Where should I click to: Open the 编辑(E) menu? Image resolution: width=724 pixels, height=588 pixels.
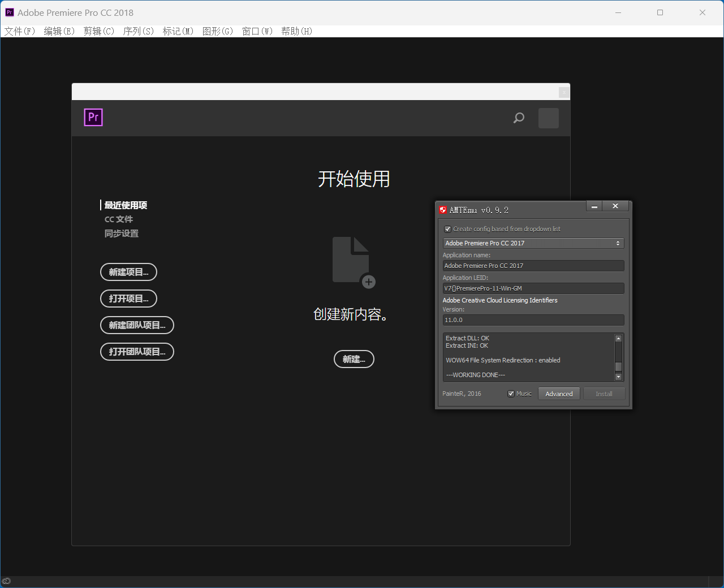point(59,31)
